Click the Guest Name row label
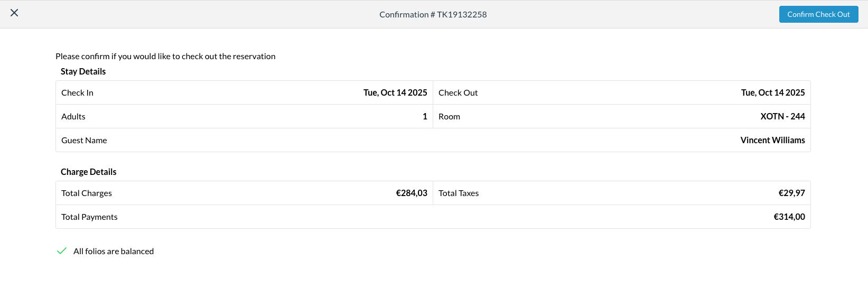The height and width of the screenshot is (307, 868). (x=84, y=140)
